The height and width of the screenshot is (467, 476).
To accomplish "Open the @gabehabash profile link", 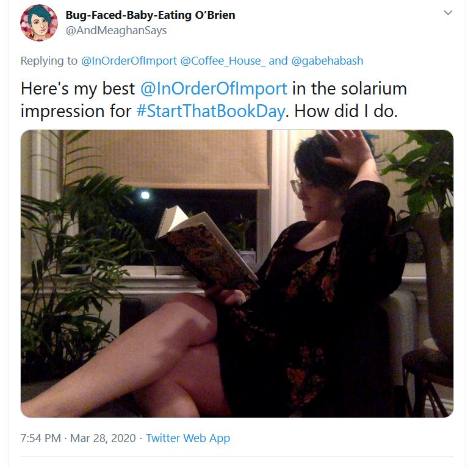I will coord(327,60).
